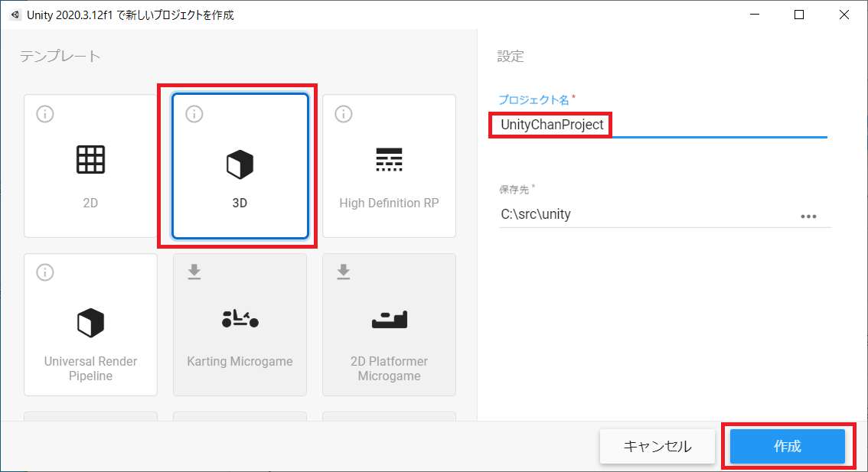Image resolution: width=868 pixels, height=472 pixels.
Task: Click the Karting kart icon
Action: coord(240,319)
